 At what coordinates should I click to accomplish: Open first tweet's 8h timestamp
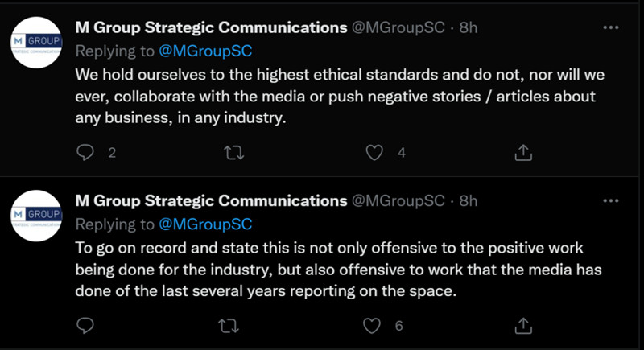(x=468, y=27)
